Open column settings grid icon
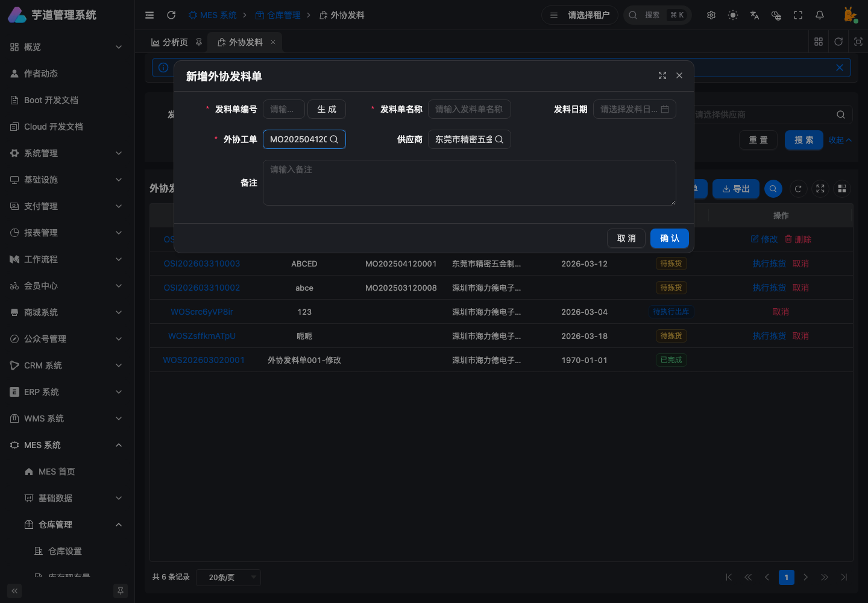Image resolution: width=868 pixels, height=603 pixels. click(x=842, y=189)
